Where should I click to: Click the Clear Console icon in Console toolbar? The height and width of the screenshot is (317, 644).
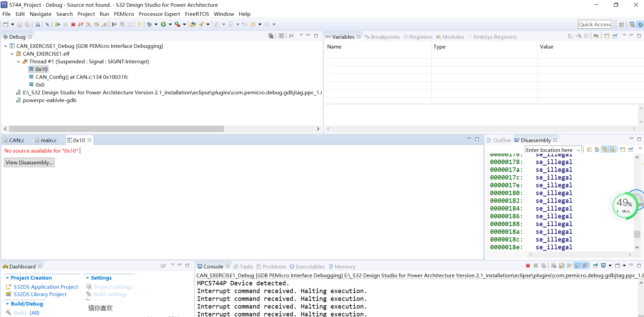(x=554, y=266)
